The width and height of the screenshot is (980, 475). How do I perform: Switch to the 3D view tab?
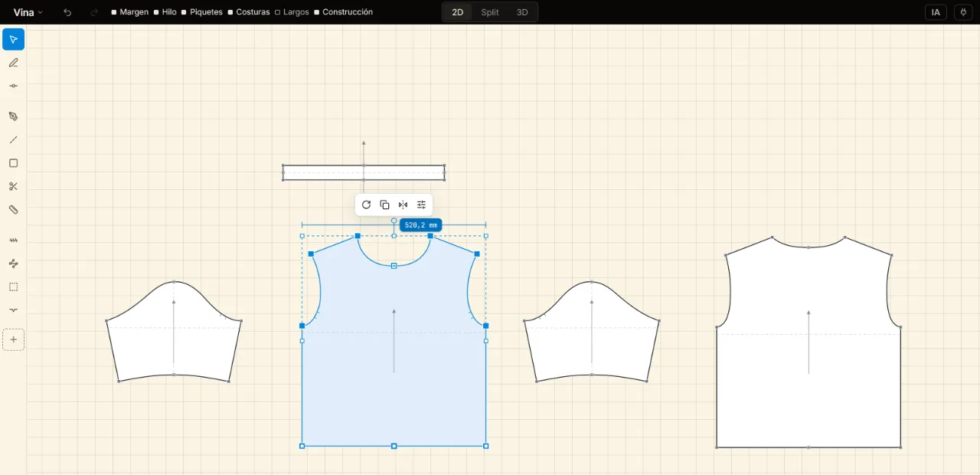522,12
